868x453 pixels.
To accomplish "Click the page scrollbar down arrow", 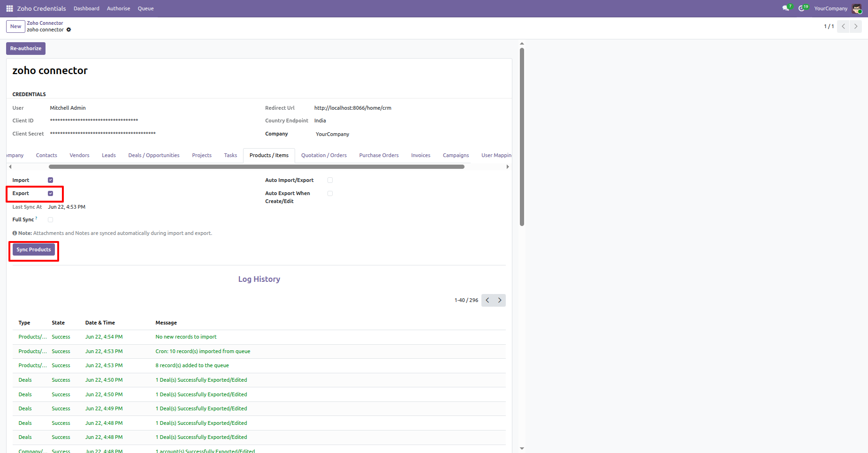I will 522,449.
